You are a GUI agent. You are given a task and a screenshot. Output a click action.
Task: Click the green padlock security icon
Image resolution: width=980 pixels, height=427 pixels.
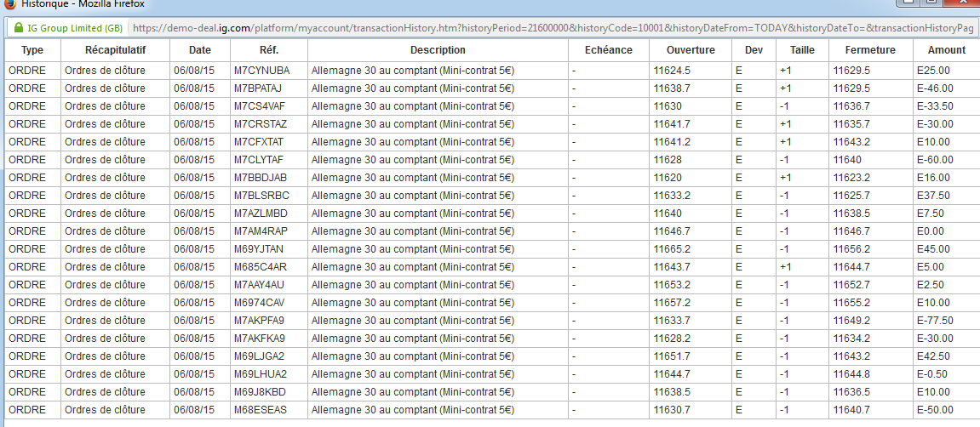[18, 28]
